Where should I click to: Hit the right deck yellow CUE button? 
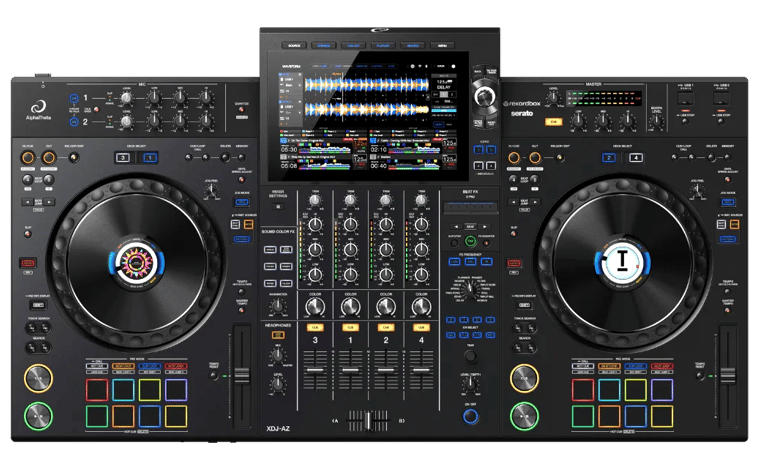(524, 378)
